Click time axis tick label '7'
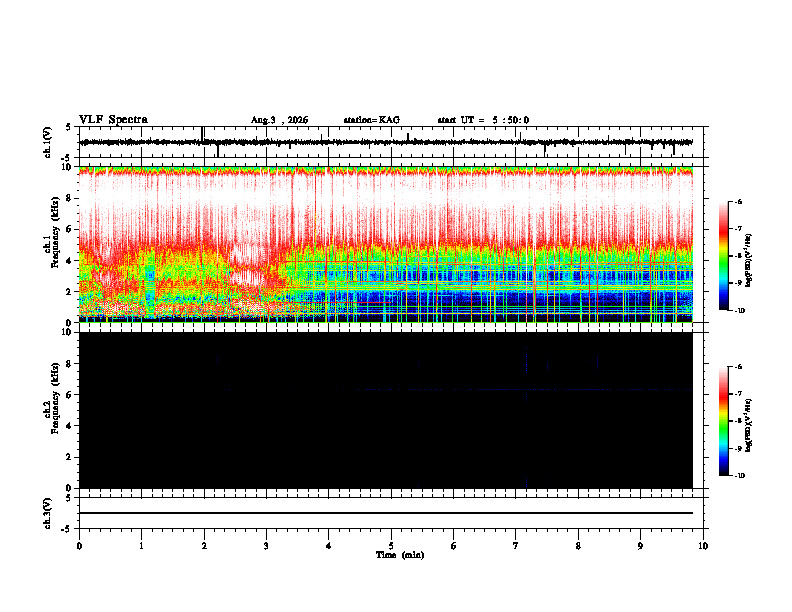Screen dimensions: 792x612 coord(516,546)
